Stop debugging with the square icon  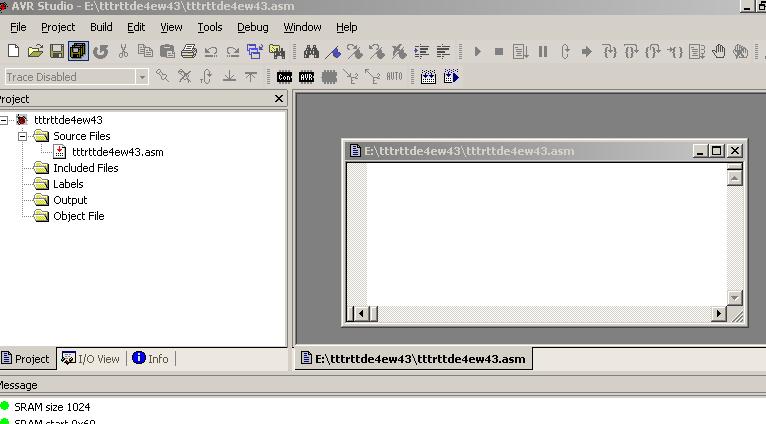tap(499, 51)
